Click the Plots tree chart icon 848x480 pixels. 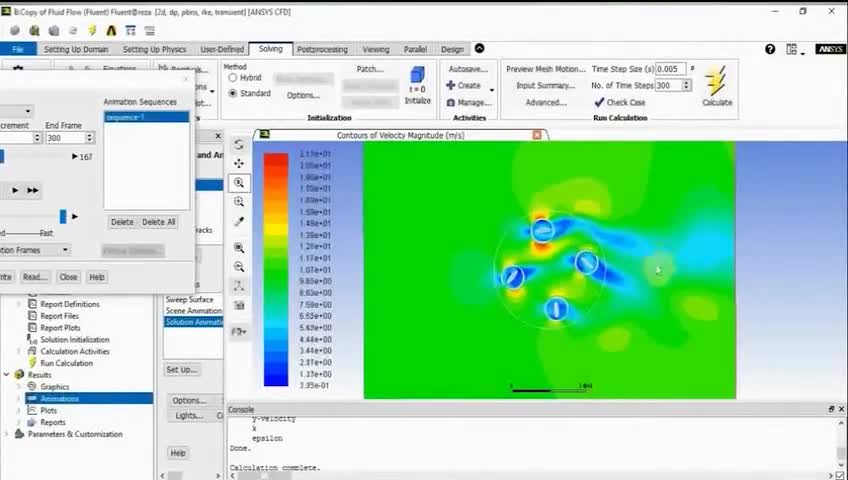[x=32, y=410]
